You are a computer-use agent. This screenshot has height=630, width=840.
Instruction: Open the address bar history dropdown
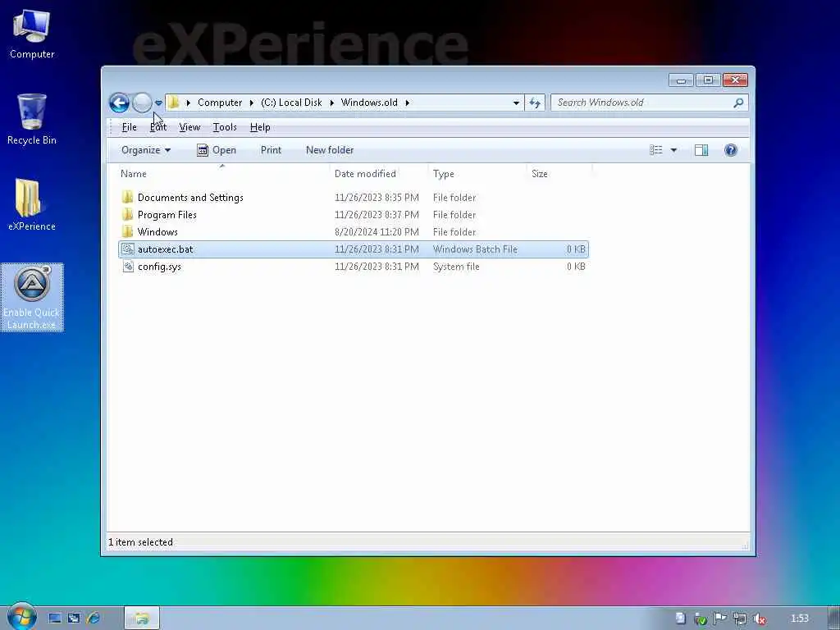516,103
